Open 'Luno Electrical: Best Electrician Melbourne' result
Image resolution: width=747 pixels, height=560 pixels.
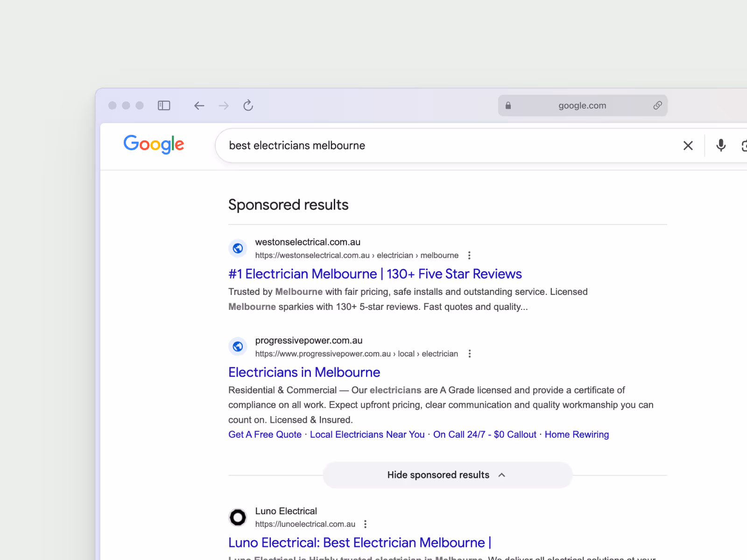click(359, 543)
